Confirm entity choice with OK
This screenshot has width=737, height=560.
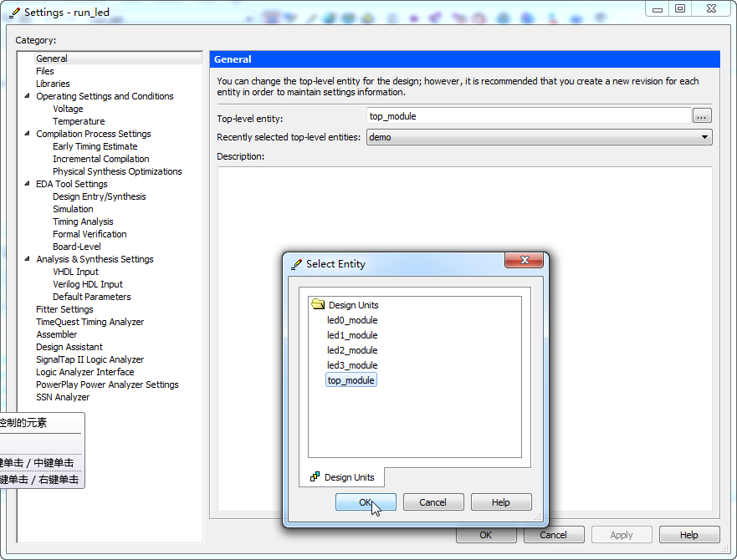pos(366,501)
